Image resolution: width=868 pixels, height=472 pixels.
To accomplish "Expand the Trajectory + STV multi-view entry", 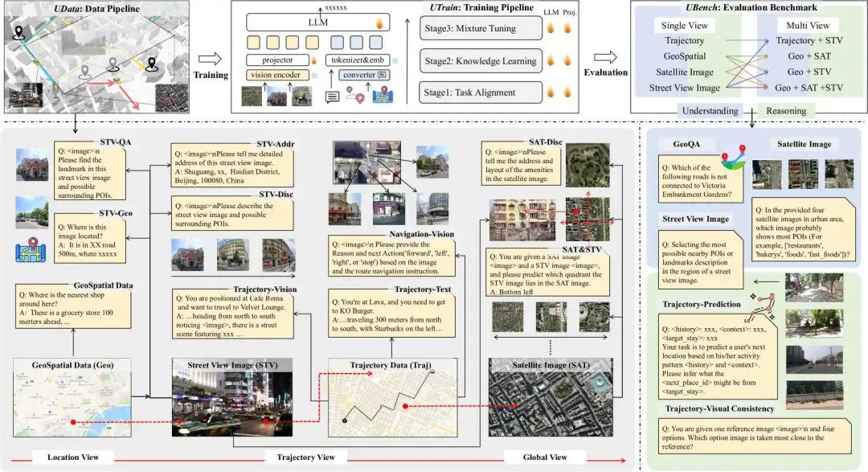I will click(809, 40).
